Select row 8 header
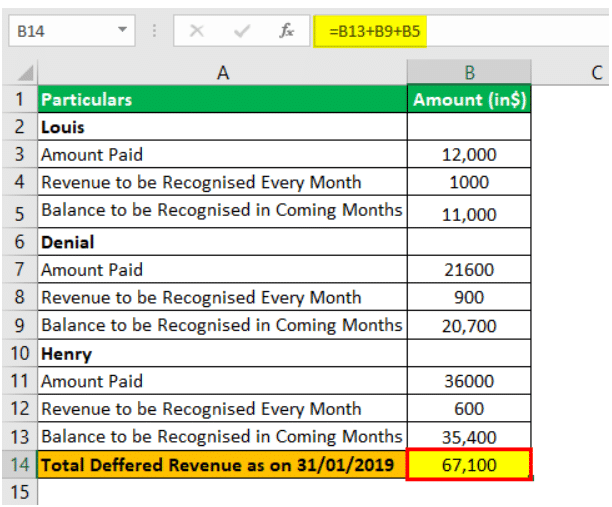Image resolution: width=612 pixels, height=507 pixels. pyautogui.click(x=20, y=297)
